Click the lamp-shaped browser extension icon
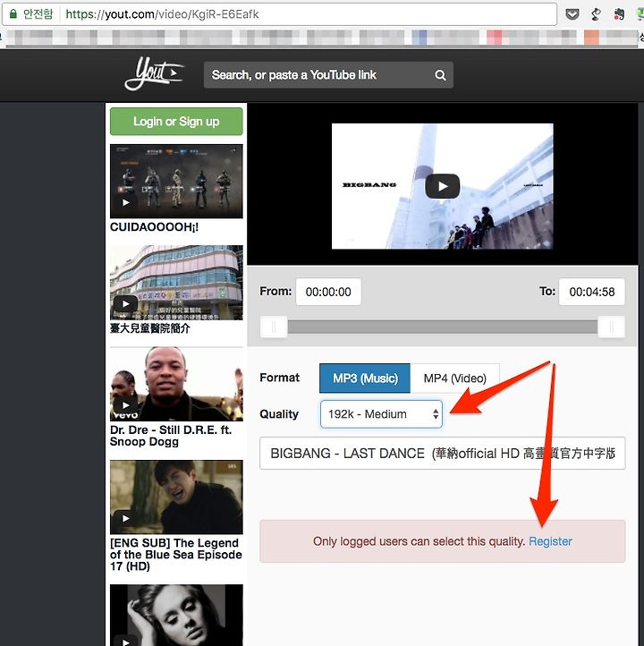This screenshot has width=644, height=646. [596, 15]
